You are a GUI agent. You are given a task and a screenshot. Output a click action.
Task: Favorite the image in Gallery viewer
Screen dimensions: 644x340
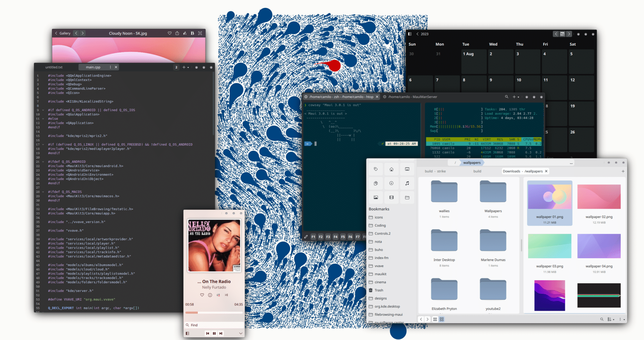pyautogui.click(x=170, y=33)
